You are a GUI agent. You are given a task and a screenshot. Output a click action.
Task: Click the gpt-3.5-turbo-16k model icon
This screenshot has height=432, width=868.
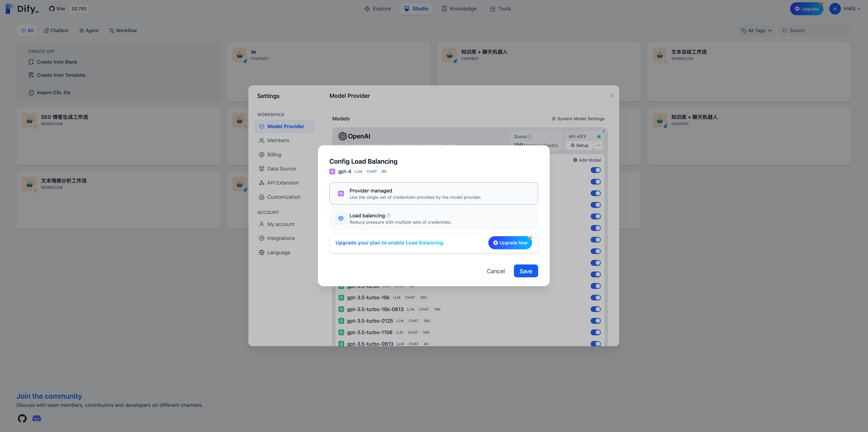pos(341,298)
